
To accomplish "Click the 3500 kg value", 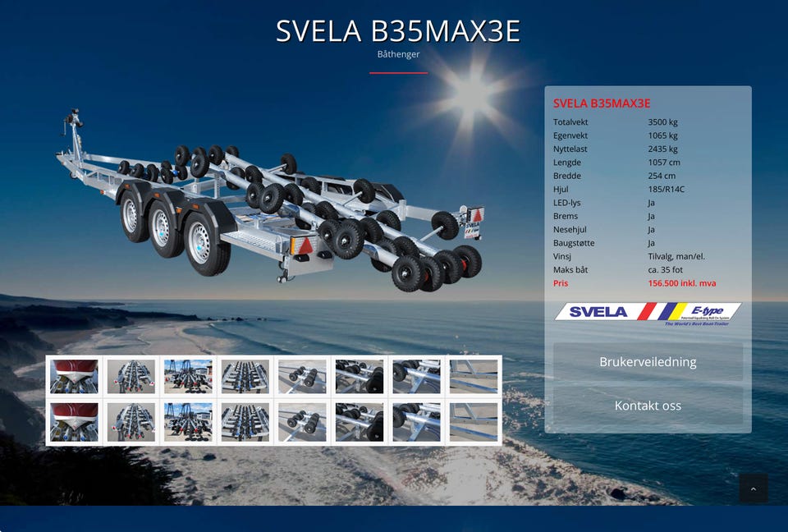I will coord(663,122).
